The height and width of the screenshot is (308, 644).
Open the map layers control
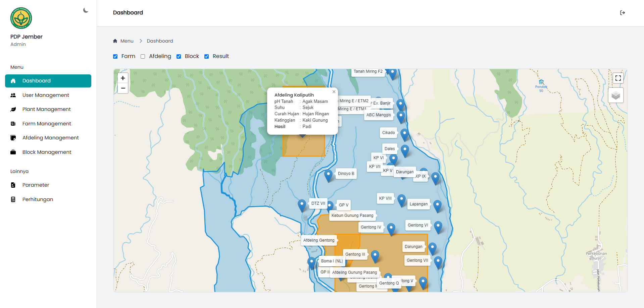[615, 96]
